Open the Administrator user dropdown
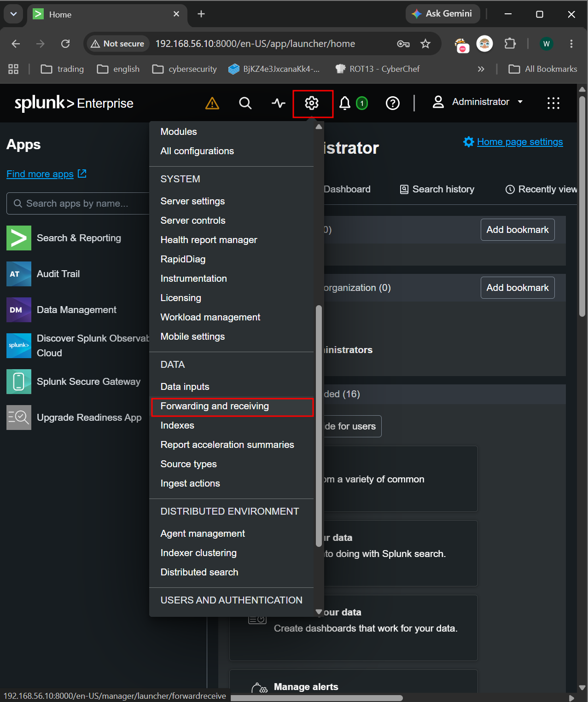This screenshot has height=702, width=588. click(x=478, y=102)
